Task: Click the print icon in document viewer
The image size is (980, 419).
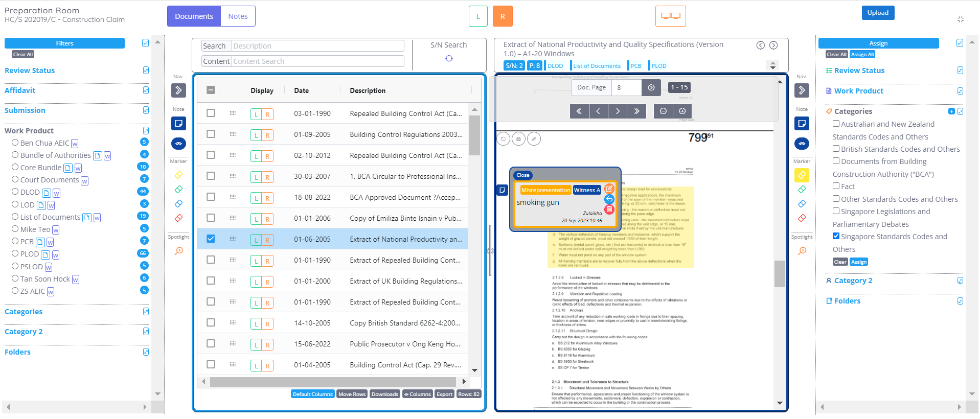Action: pos(518,139)
